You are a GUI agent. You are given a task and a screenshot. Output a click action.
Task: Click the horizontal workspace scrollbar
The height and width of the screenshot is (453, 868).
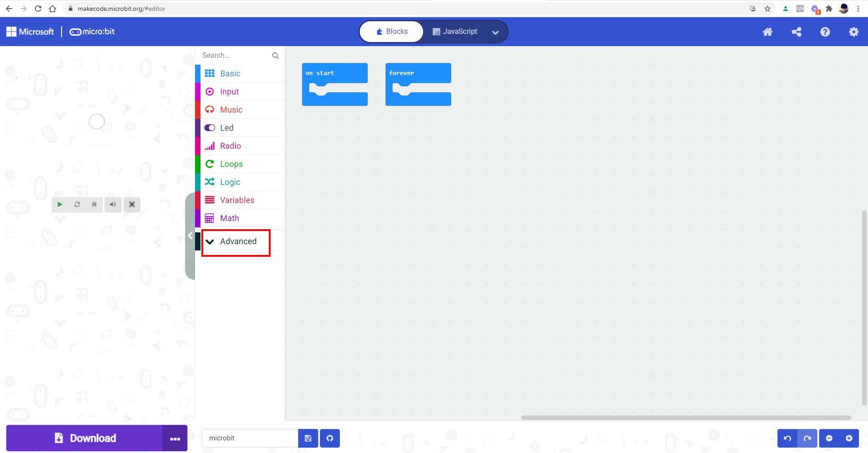tap(686, 418)
